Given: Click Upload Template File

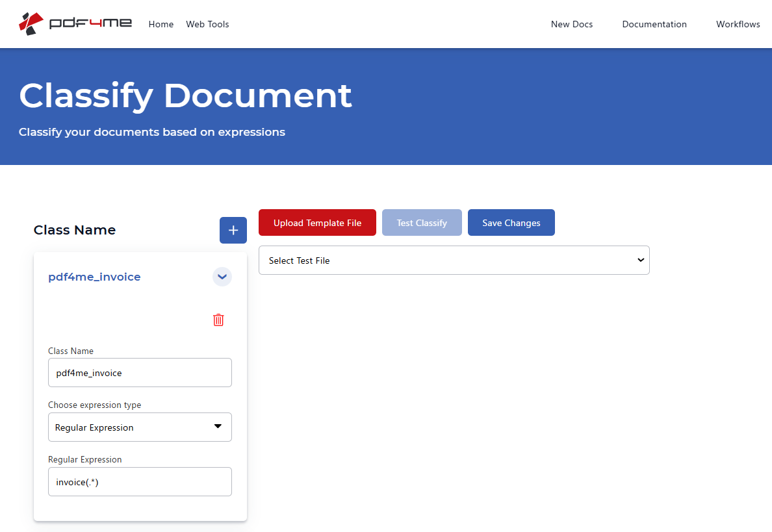Looking at the screenshot, I should point(317,222).
